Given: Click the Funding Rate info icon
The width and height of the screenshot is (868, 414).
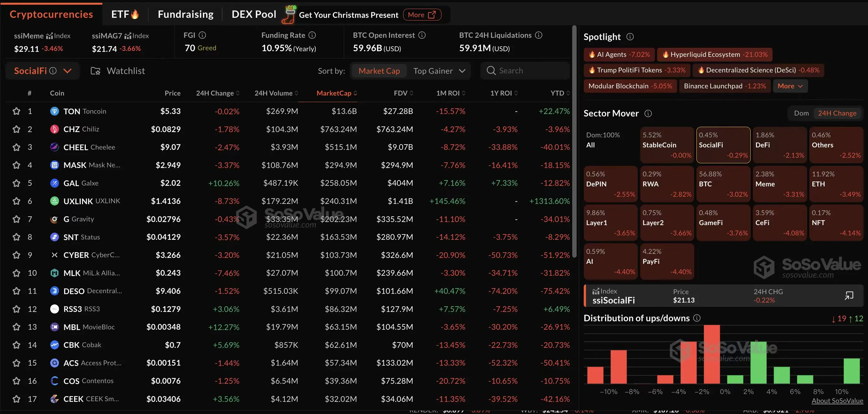Looking at the screenshot, I should pyautogui.click(x=312, y=35).
